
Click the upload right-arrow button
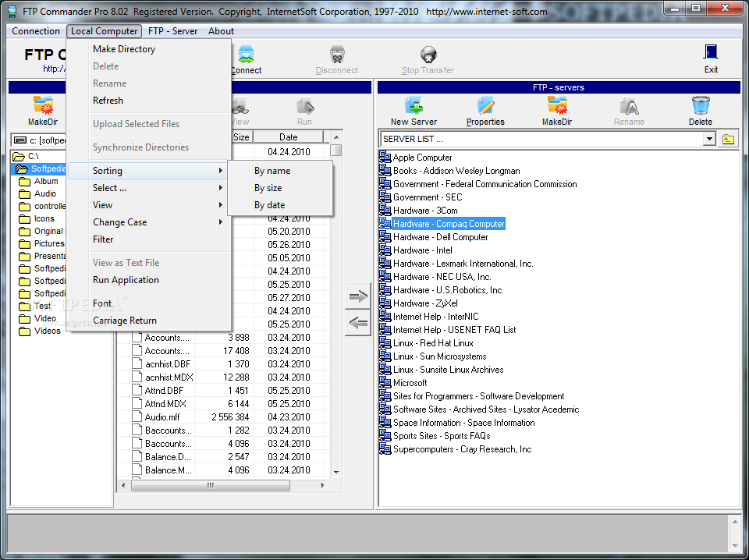(x=358, y=296)
